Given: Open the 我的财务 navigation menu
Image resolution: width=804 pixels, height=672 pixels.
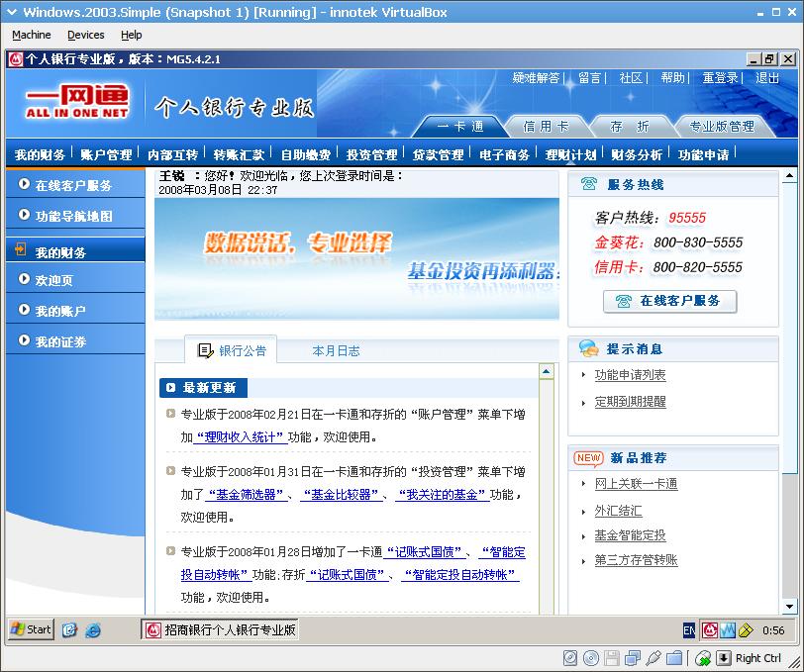Looking at the screenshot, I should click(40, 154).
